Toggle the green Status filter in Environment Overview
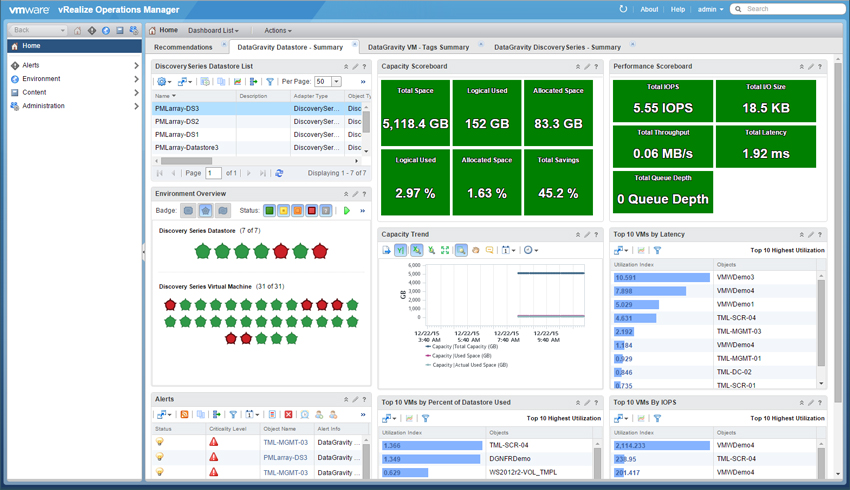Image resolution: width=850 pixels, height=490 pixels. point(269,210)
